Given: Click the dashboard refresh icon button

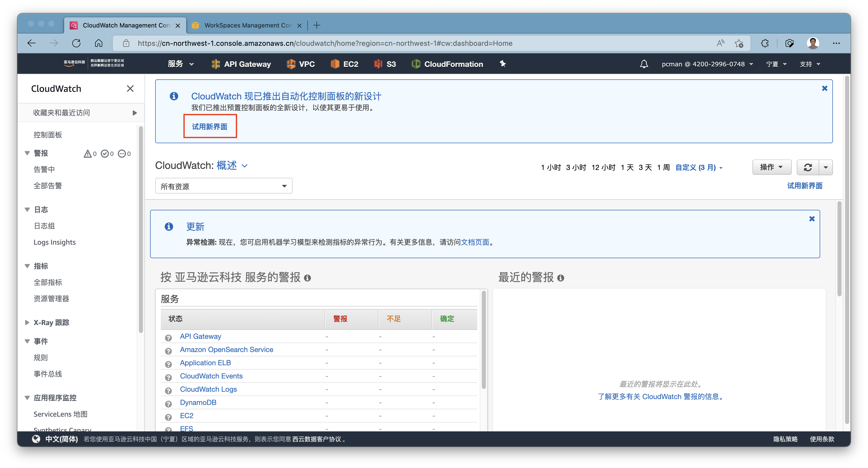Looking at the screenshot, I should coord(808,167).
